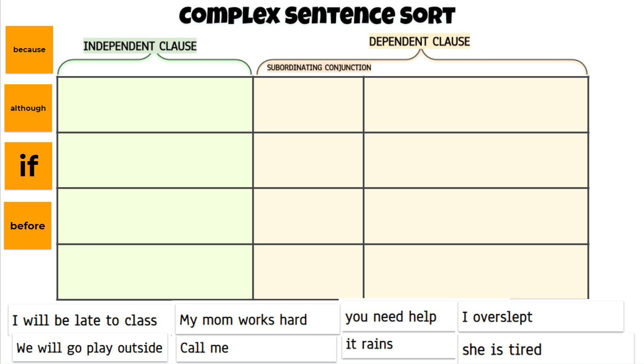
Task: Select the orange 'because' conjunction tile
Action: (29, 49)
